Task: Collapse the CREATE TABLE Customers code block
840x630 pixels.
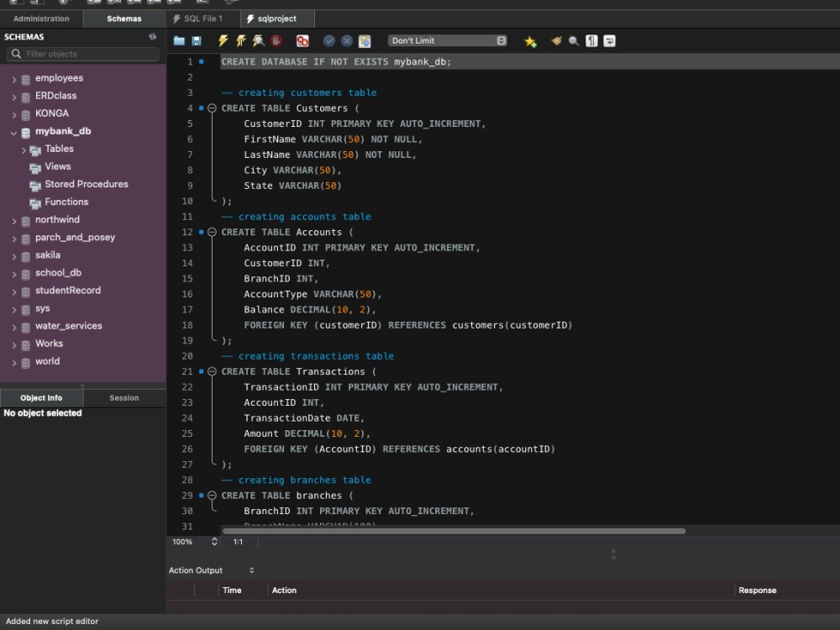Action: pyautogui.click(x=212, y=108)
